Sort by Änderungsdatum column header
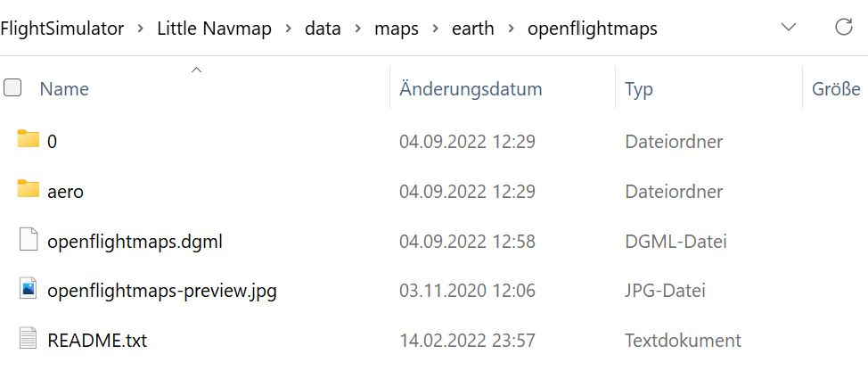This screenshot has height=379, width=868. click(x=471, y=89)
